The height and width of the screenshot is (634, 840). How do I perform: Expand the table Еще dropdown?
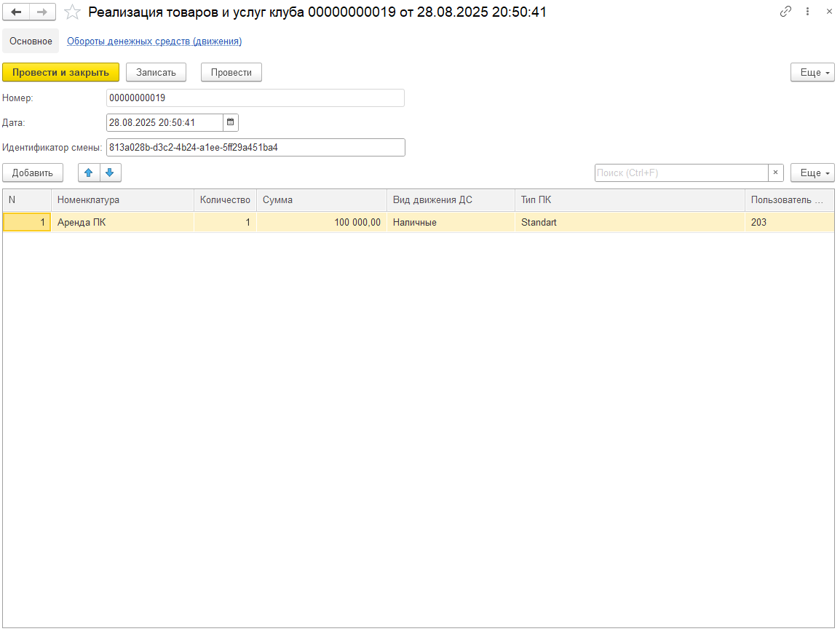(812, 173)
